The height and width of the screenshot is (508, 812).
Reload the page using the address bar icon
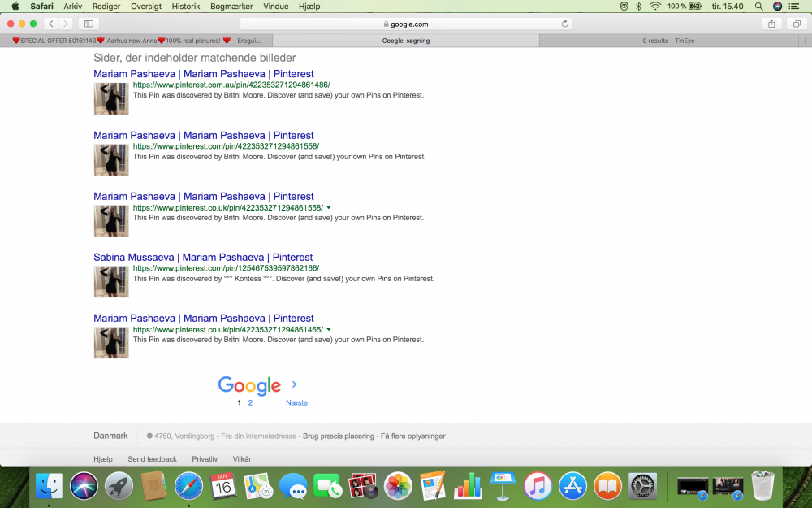point(565,24)
